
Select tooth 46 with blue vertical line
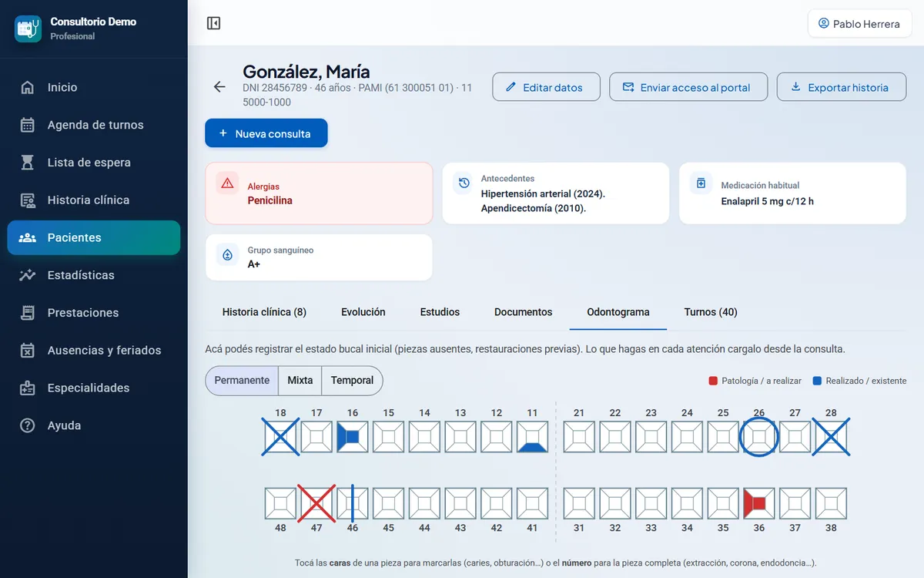[x=353, y=503]
